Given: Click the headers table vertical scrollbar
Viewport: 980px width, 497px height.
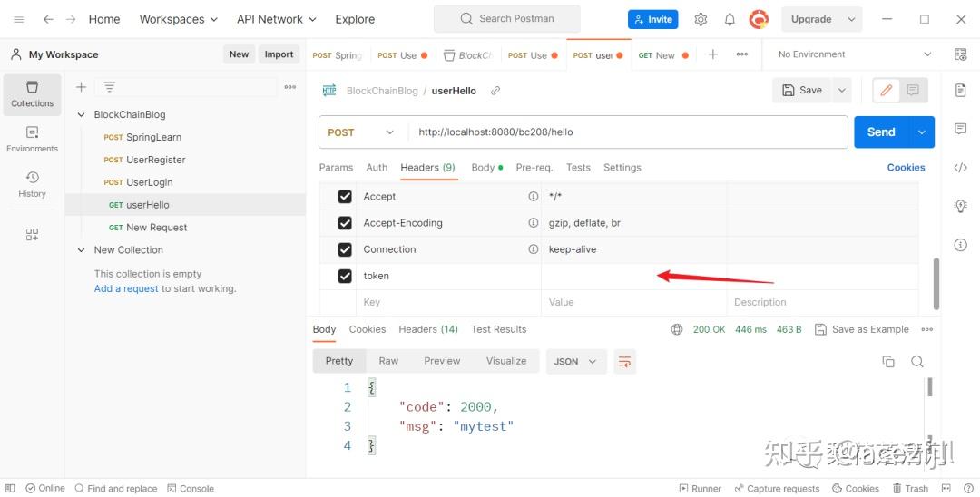Looking at the screenshot, I should tap(936, 284).
